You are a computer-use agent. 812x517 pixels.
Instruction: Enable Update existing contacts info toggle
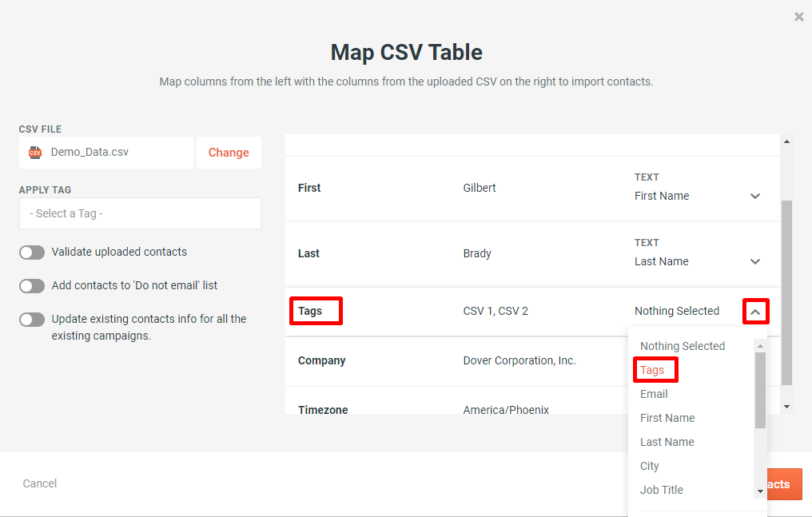[32, 319]
